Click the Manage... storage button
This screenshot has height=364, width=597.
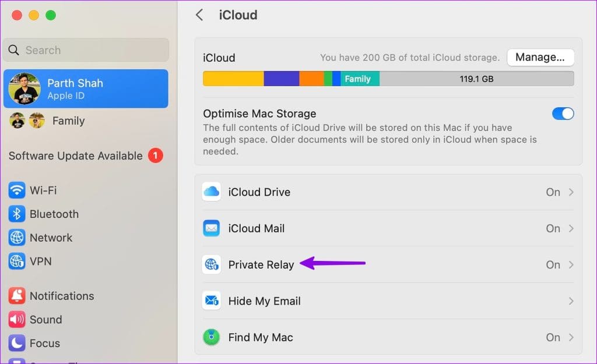[540, 58]
